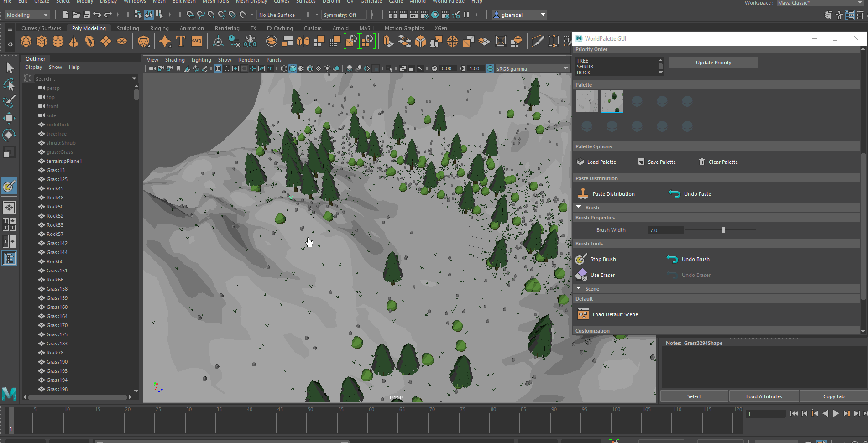Open the Symmetry: Off dropdown
Image resolution: width=868 pixels, height=443 pixels.
344,15
